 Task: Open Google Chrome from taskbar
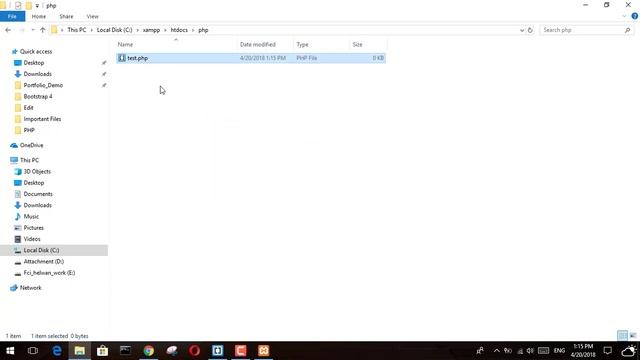[149, 351]
